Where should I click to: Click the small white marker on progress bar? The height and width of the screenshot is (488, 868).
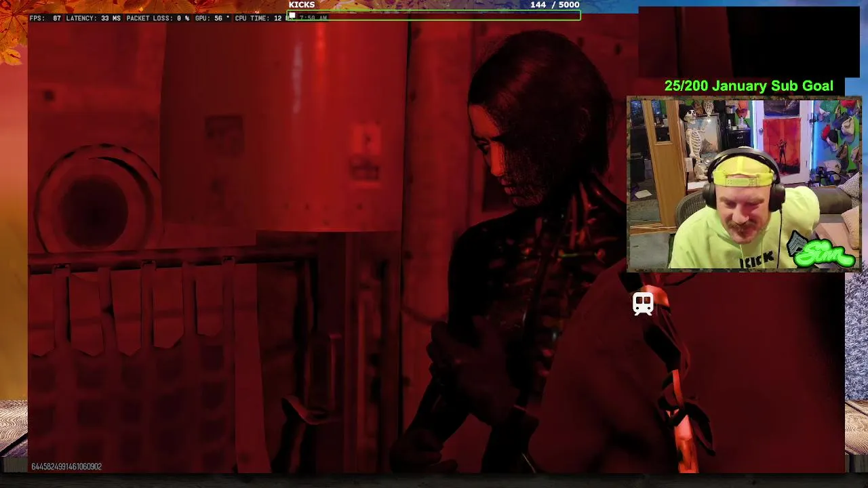(x=292, y=16)
